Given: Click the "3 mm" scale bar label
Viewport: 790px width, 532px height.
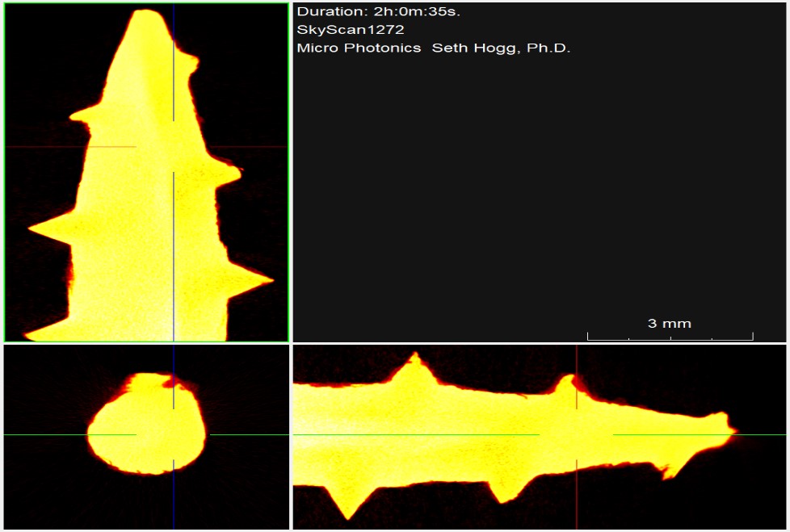Looking at the screenshot, I should (x=669, y=324).
